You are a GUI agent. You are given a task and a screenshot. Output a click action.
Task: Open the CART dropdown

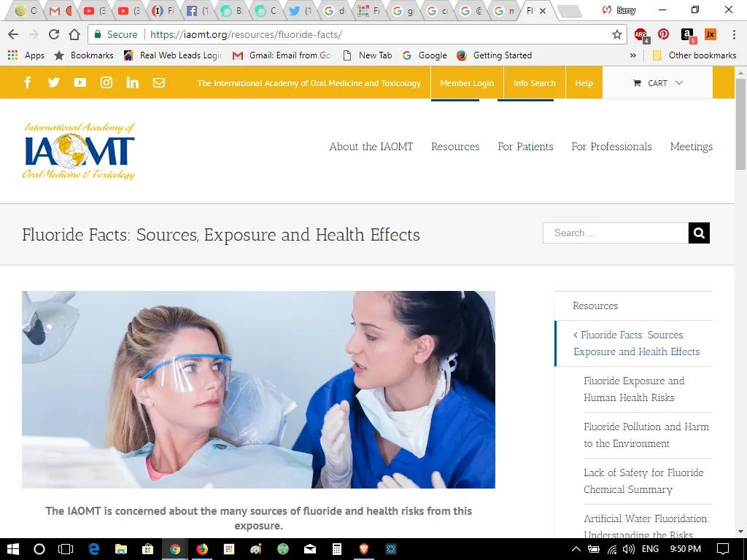coord(657,83)
